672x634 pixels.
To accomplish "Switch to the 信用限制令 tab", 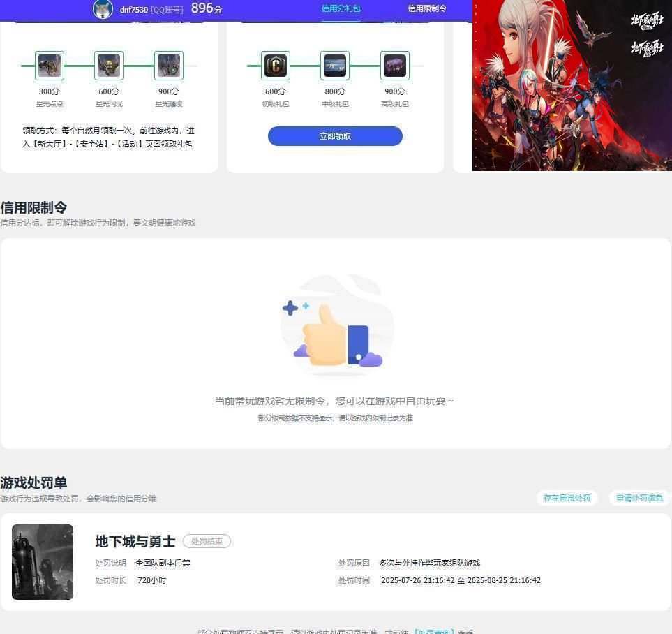I will (427, 8).
